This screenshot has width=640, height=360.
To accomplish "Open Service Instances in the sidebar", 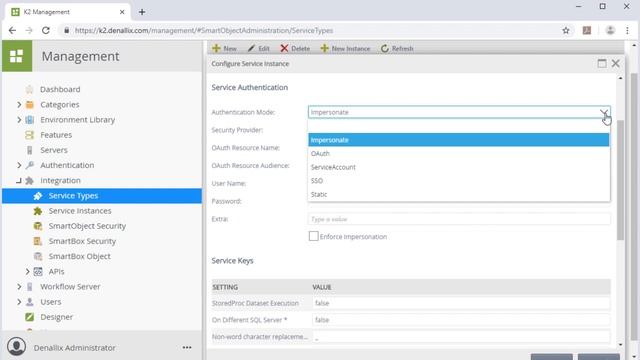I will (80, 211).
